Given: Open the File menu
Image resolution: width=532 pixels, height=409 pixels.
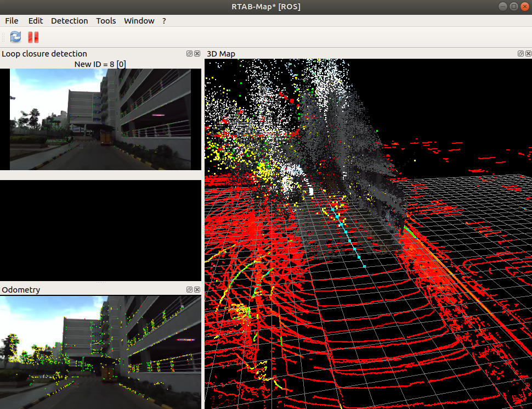Looking at the screenshot, I should (12, 21).
